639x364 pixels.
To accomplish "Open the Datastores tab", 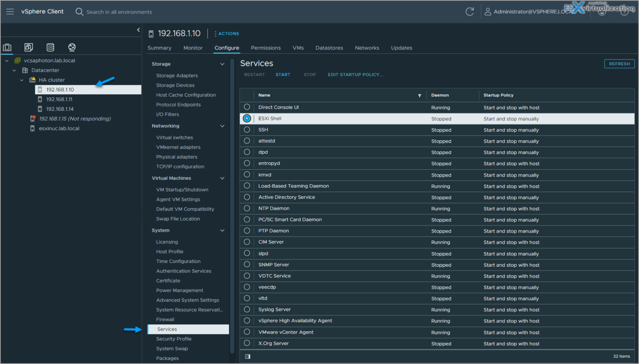I will [x=329, y=48].
